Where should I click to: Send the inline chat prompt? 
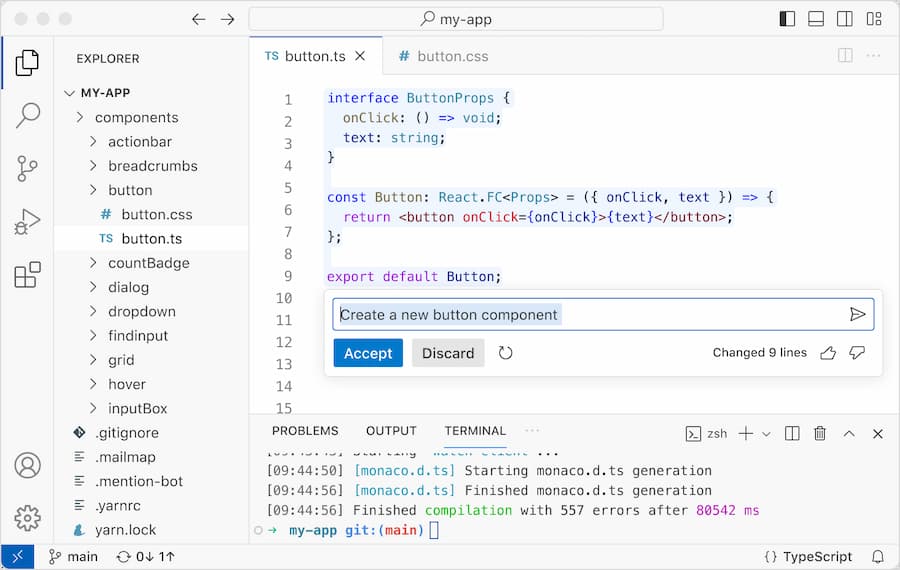857,314
